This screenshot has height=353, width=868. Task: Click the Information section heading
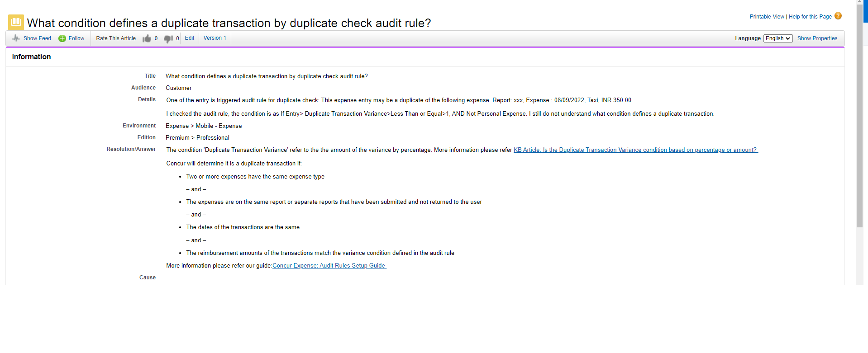coord(31,56)
